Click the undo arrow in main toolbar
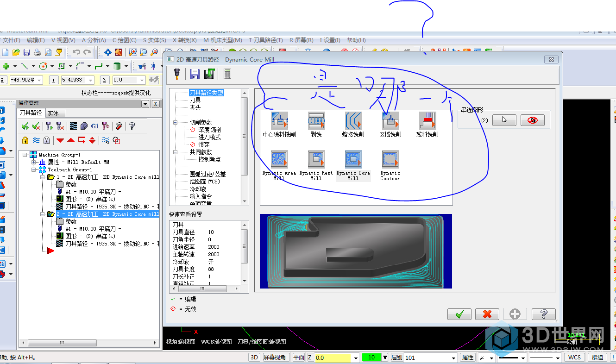This screenshot has height=364, width=616. [76, 52]
